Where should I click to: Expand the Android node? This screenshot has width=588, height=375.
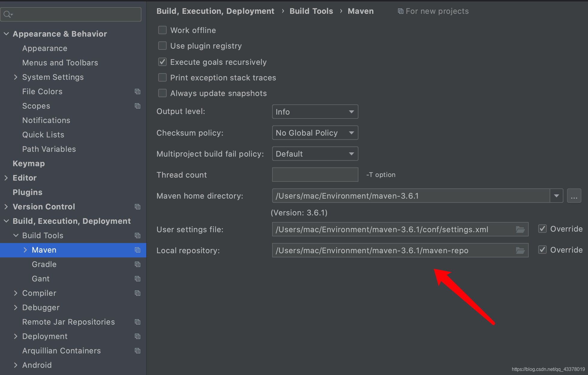(x=16, y=365)
